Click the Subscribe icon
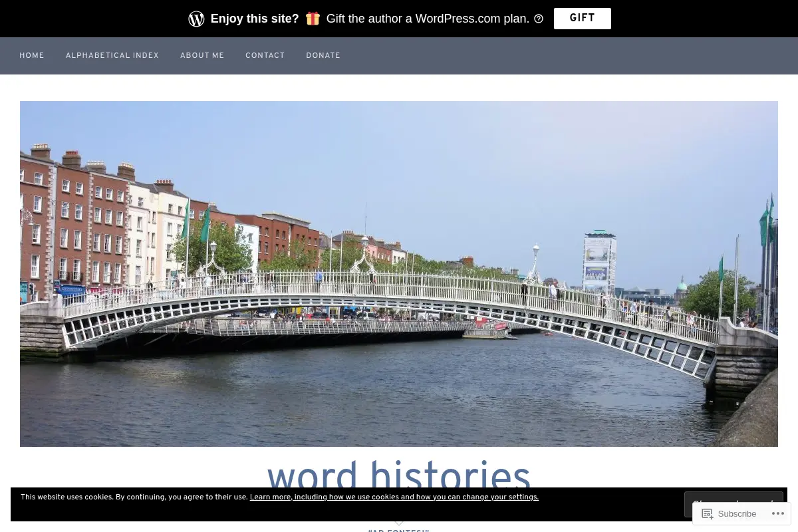This screenshot has height=532, width=798. click(x=708, y=513)
